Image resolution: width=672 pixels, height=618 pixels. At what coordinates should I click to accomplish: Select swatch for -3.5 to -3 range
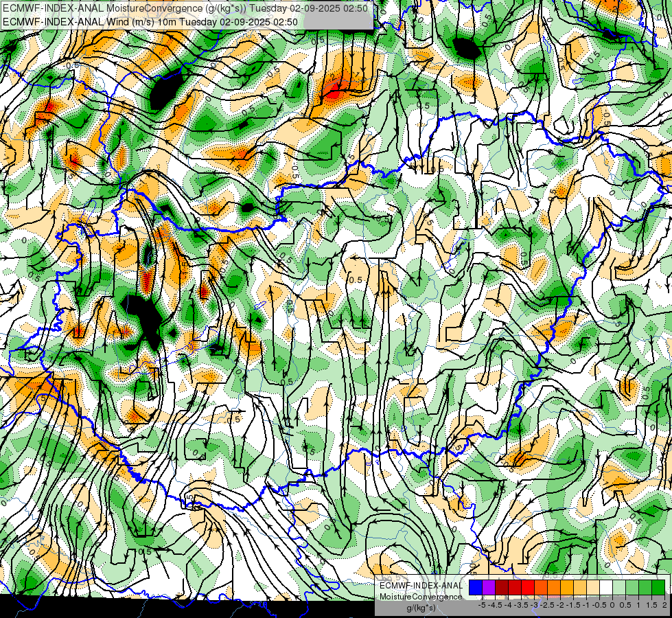(x=528, y=588)
